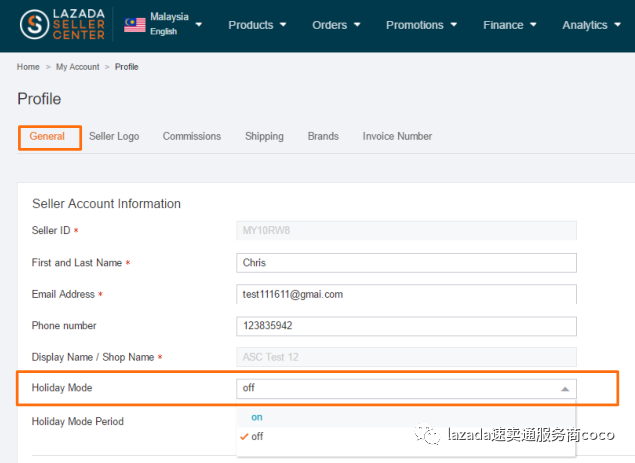Open My Account breadcrumb link
The image size is (635, 463).
(77, 67)
